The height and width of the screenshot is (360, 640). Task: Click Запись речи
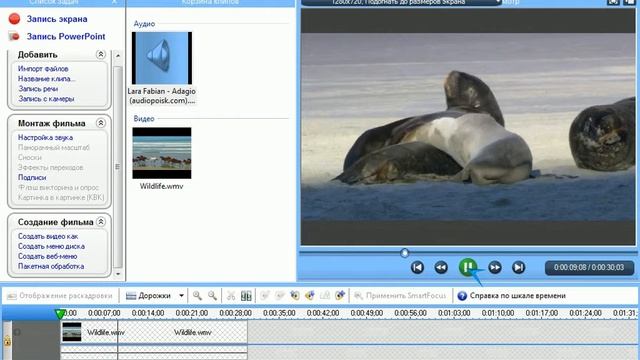38,89
